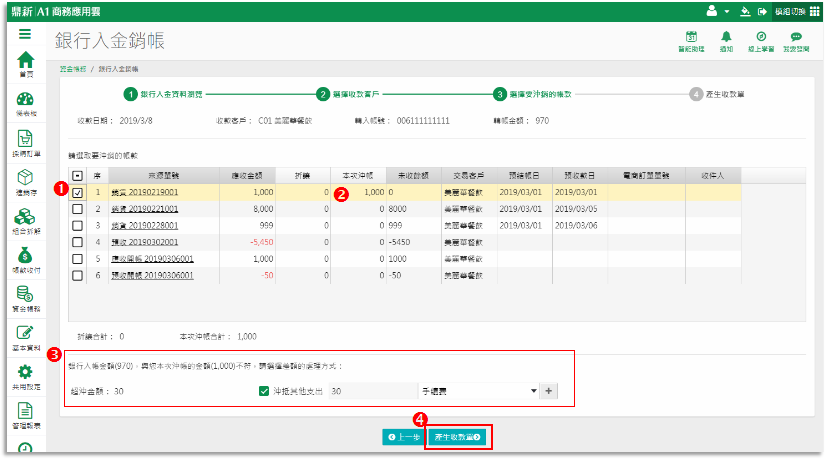The width and height of the screenshot is (827, 460).
Task: Click the source document number column header
Action: (x=164, y=176)
